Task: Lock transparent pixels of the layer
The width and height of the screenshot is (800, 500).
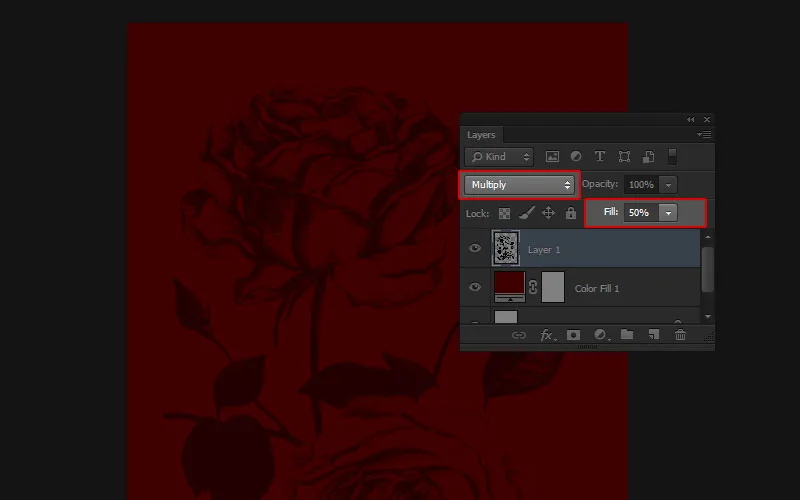Action: [504, 213]
